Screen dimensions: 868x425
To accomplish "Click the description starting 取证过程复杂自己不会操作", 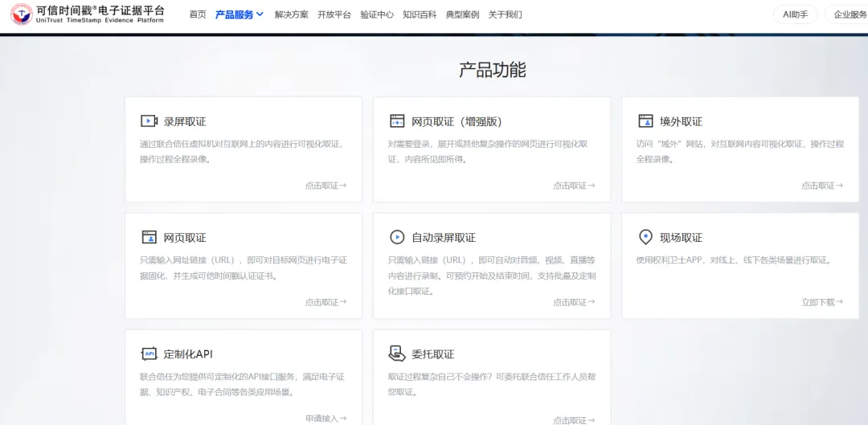I will pos(492,384).
